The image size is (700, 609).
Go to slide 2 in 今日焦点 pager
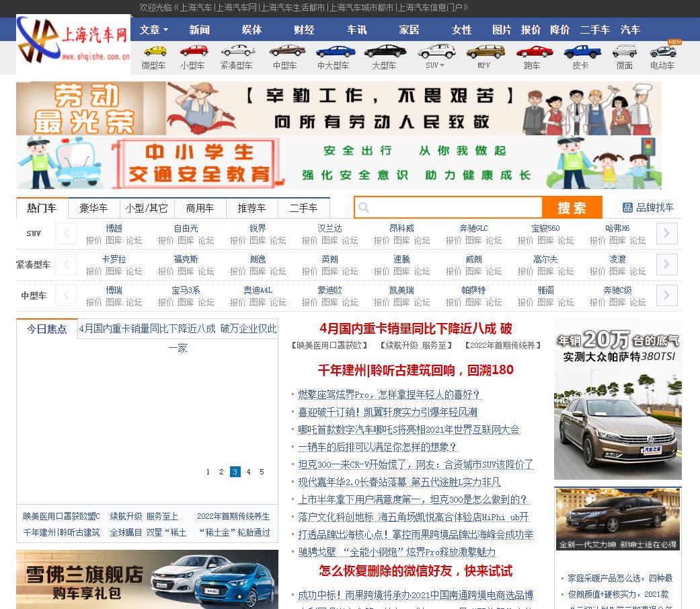[221, 472]
